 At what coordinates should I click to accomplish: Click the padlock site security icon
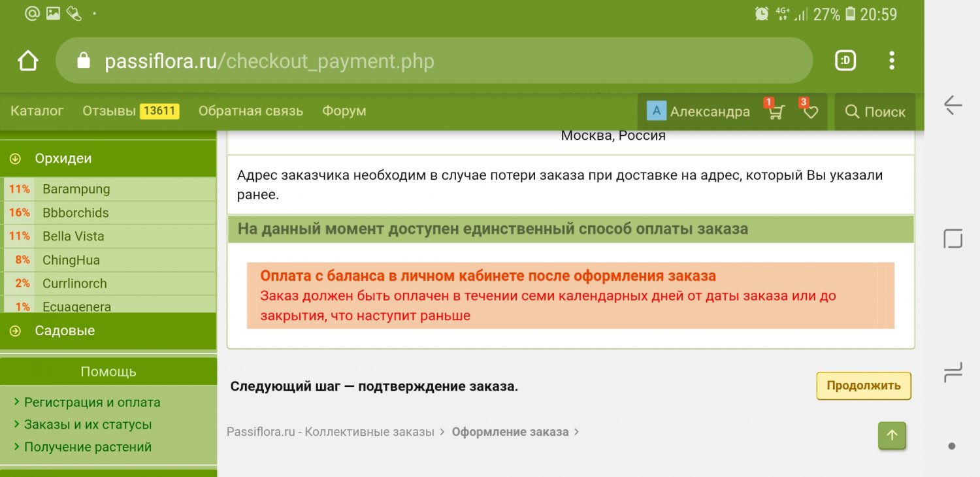coord(84,61)
